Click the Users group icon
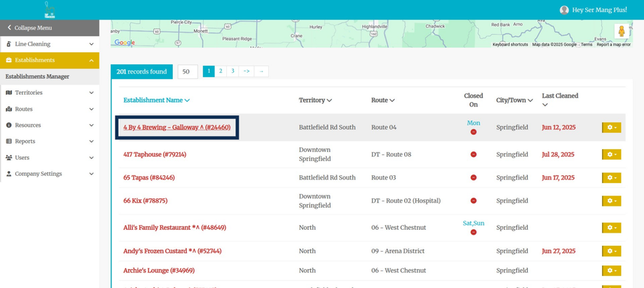Screen dimensions: 644x288 pos(8,158)
